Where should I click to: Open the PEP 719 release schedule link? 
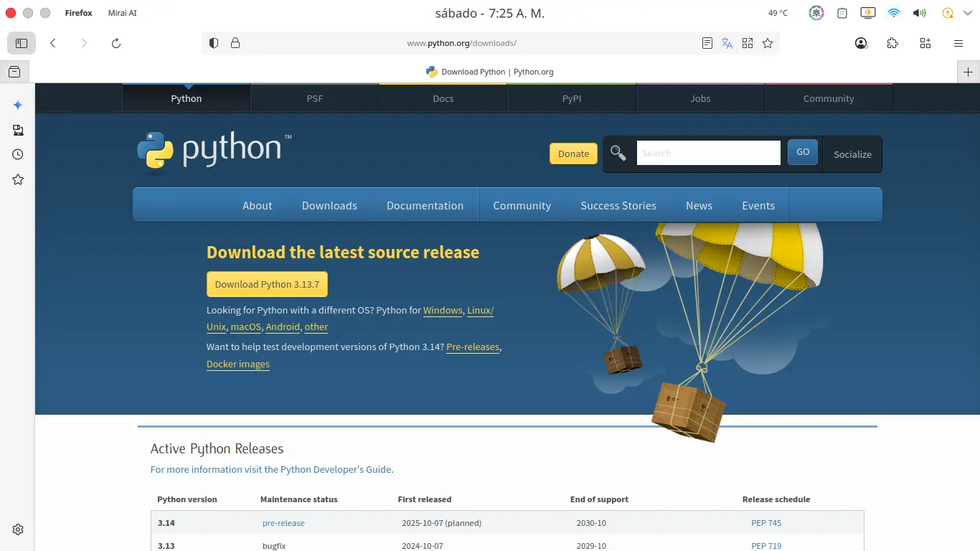point(766,546)
